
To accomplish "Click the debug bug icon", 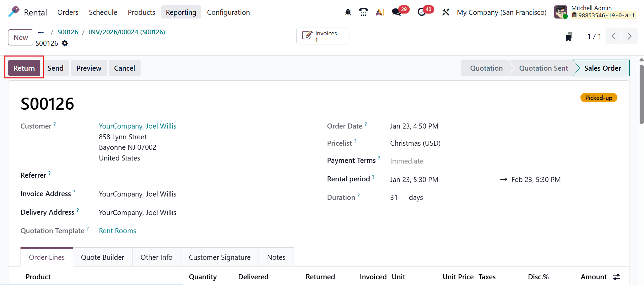I will pyautogui.click(x=348, y=12).
